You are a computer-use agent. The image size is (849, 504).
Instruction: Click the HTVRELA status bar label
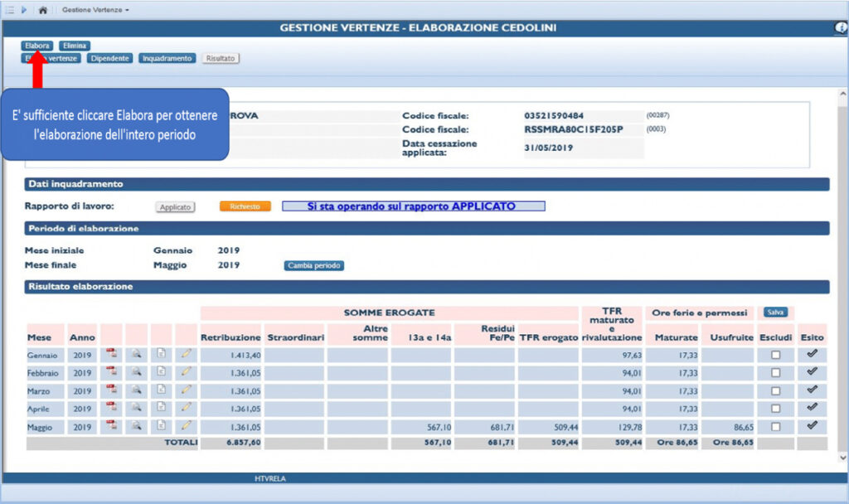(x=269, y=478)
